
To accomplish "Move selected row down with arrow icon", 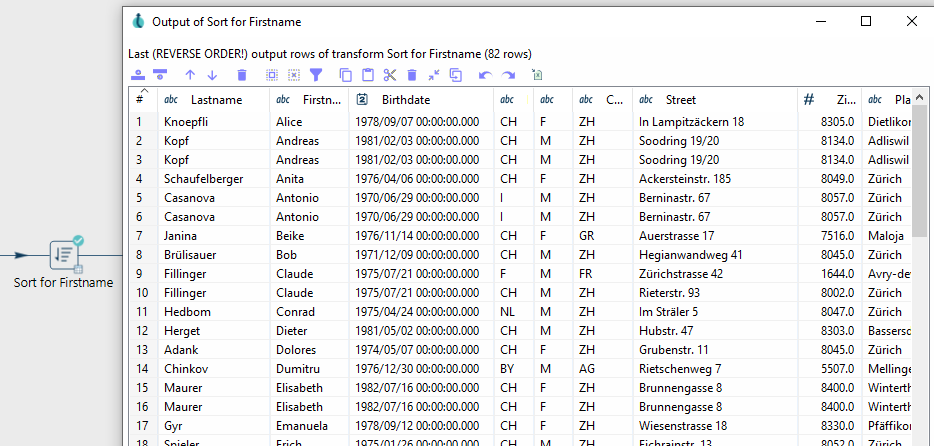I will pos(213,75).
